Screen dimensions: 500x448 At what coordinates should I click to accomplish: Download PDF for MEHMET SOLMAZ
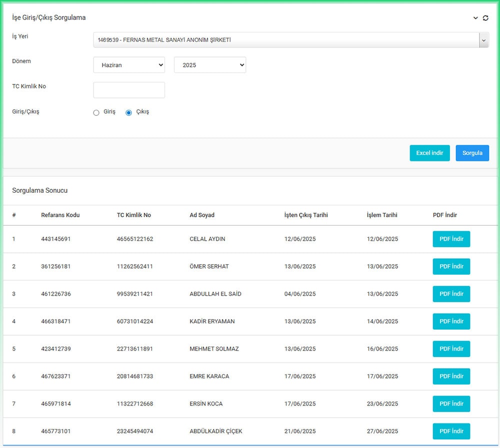(x=451, y=349)
